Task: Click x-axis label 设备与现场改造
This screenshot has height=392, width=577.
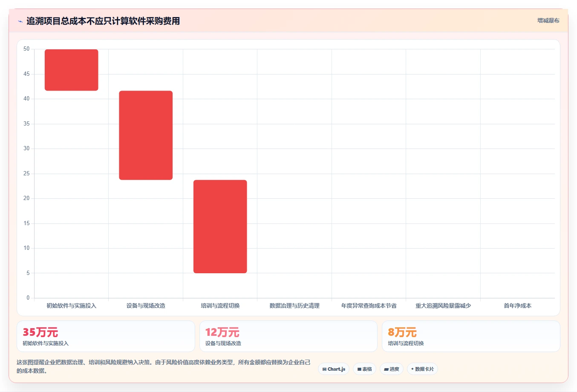Action: 146,306
